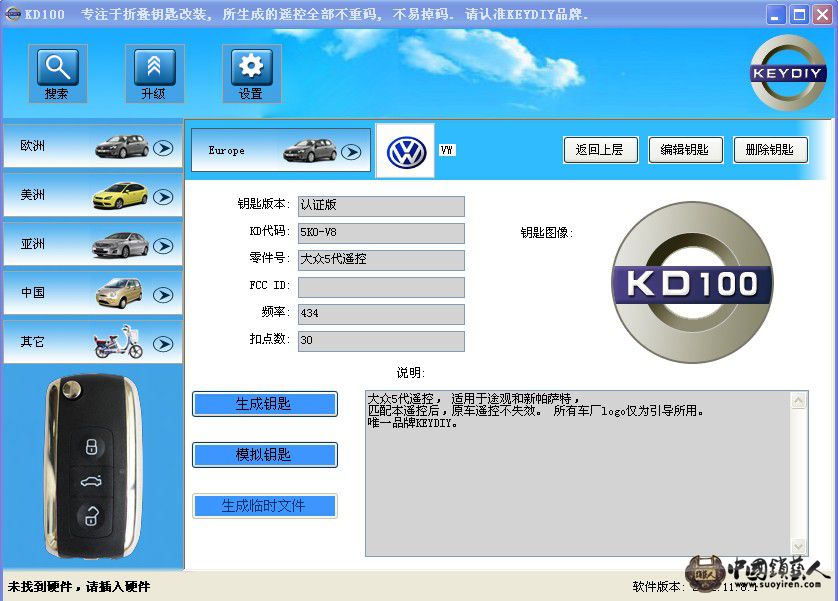Click the KD100 key image thumbnail
This screenshot has height=601, width=838.
pyautogui.click(x=693, y=283)
